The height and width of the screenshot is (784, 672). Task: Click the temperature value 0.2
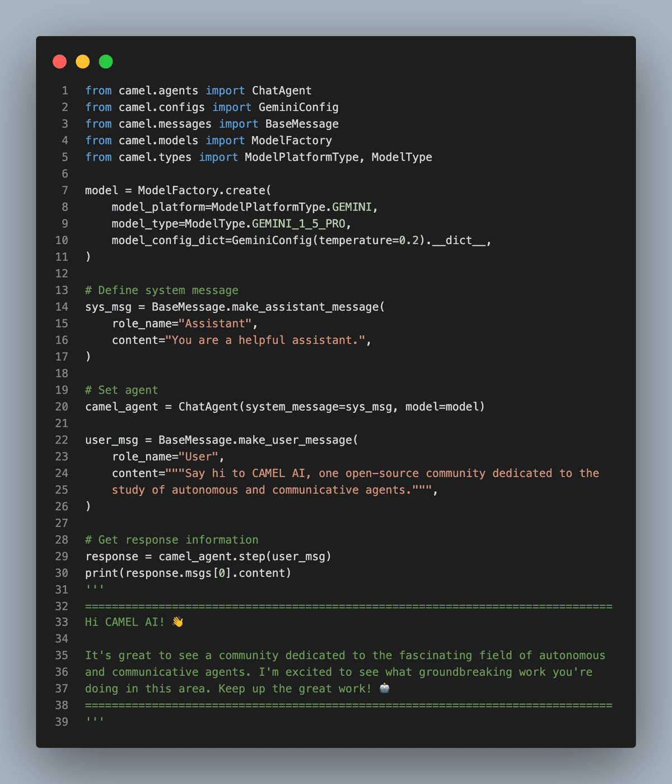click(x=409, y=240)
